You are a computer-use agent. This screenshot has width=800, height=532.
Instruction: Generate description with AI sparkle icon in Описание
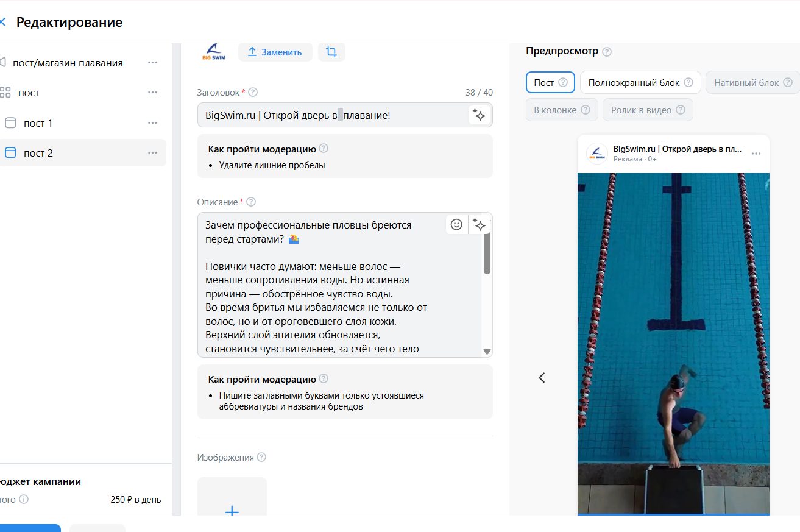pyautogui.click(x=480, y=225)
